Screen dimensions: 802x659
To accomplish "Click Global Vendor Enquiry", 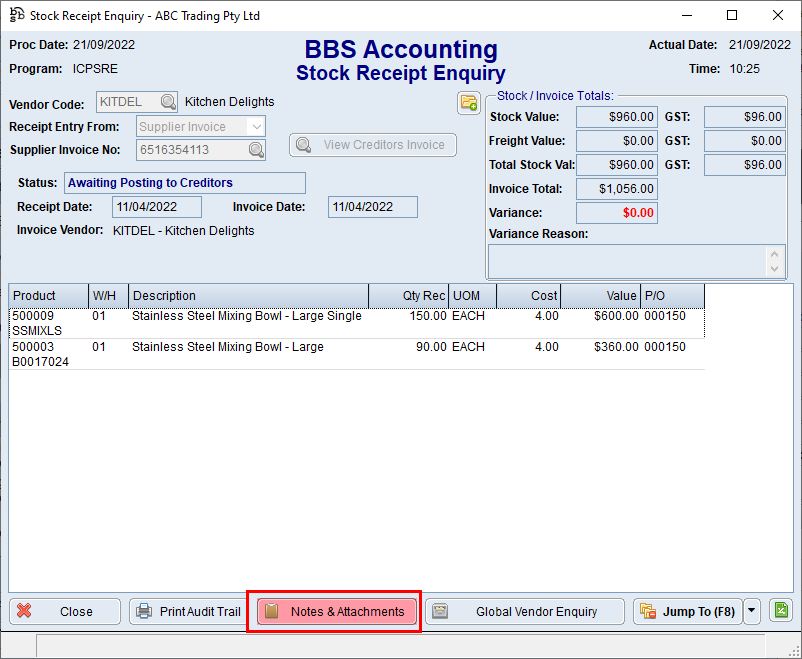I will point(524,610).
